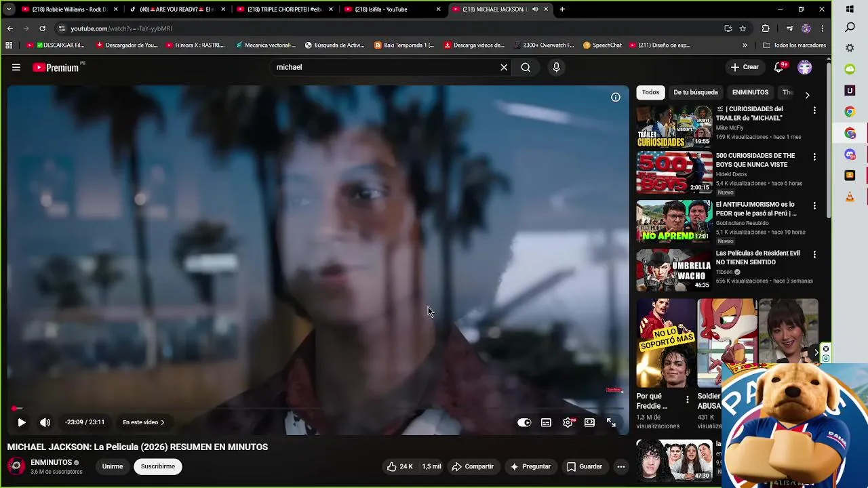Image resolution: width=868 pixels, height=488 pixels.
Task: Select the 'De tu búsqueda' chip
Action: pos(696,92)
